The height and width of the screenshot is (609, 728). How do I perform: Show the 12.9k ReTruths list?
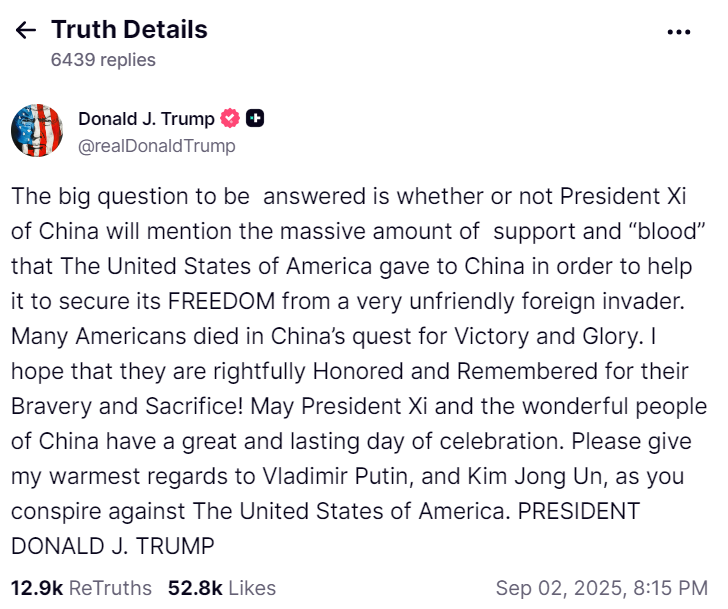click(81, 588)
